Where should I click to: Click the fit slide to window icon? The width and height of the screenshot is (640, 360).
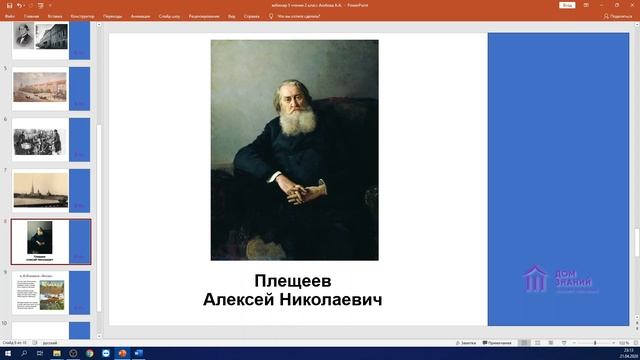[636, 343]
